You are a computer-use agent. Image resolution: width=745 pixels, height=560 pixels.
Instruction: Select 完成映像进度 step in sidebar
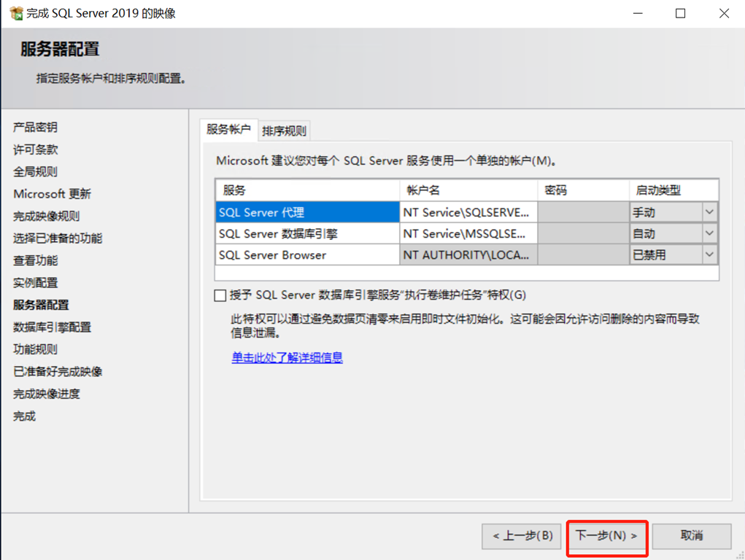pos(47,394)
